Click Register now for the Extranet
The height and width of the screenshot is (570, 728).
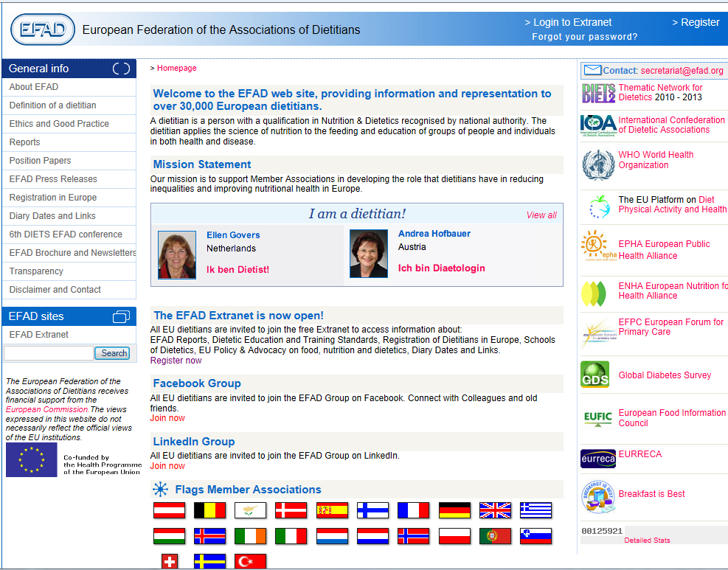(x=176, y=361)
